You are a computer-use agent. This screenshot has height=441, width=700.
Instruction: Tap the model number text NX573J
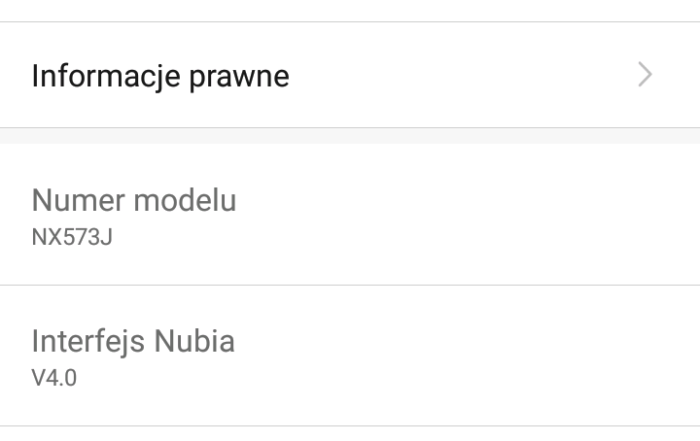tap(72, 238)
